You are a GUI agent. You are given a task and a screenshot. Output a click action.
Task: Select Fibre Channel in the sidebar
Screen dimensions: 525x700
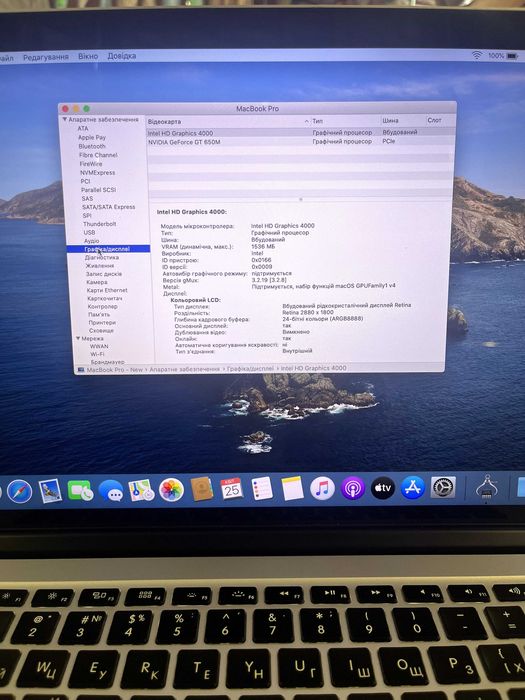tap(98, 155)
